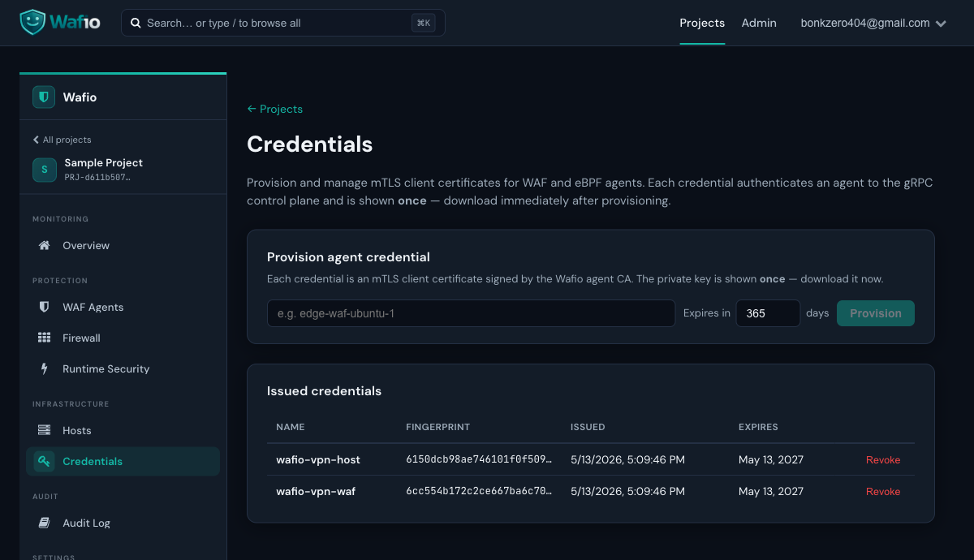974x560 pixels.
Task: Open Runtime Security in the sidebar
Action: pyautogui.click(x=123, y=368)
